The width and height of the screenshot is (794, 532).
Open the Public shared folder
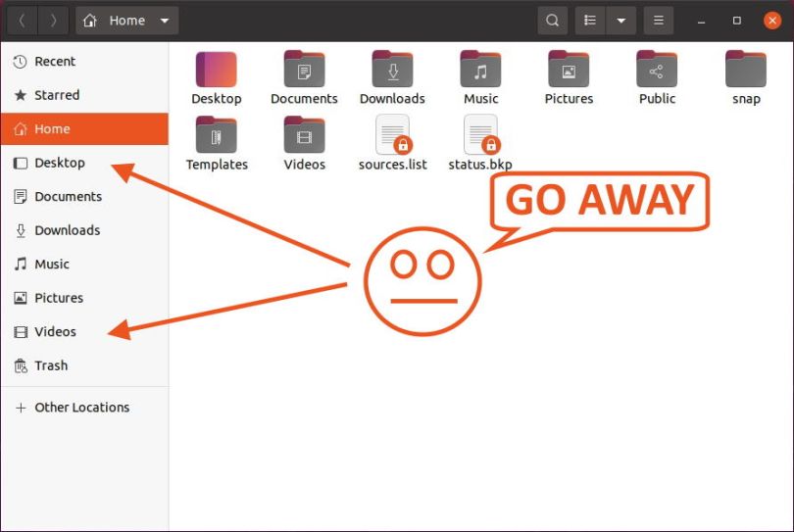pos(657,71)
